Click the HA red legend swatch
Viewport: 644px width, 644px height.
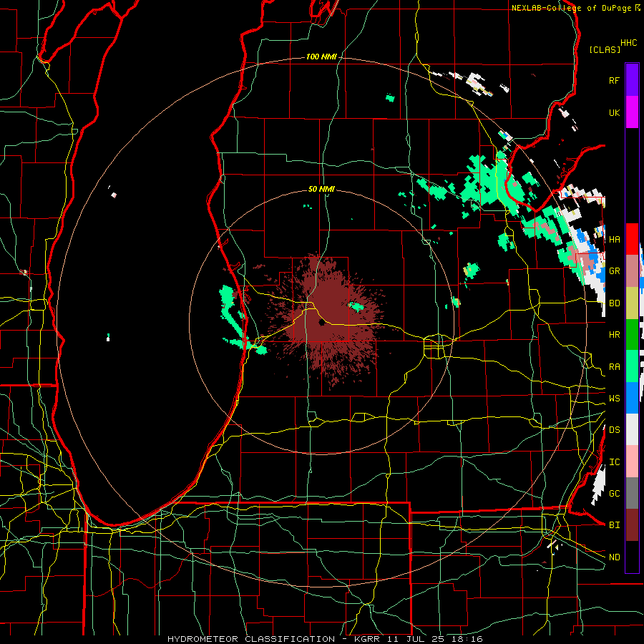coord(632,239)
